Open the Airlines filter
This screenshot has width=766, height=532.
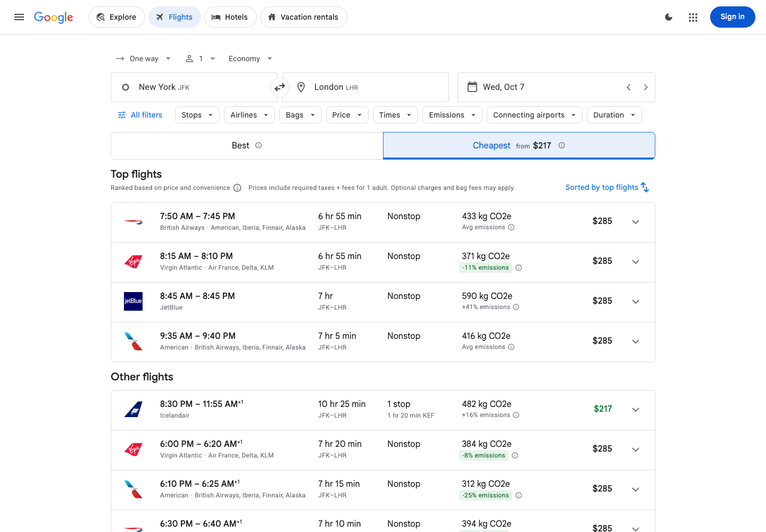(x=249, y=115)
